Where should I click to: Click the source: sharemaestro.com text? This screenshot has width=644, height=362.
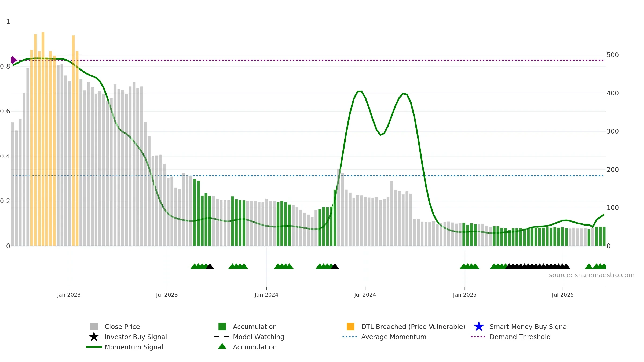pyautogui.click(x=592, y=275)
